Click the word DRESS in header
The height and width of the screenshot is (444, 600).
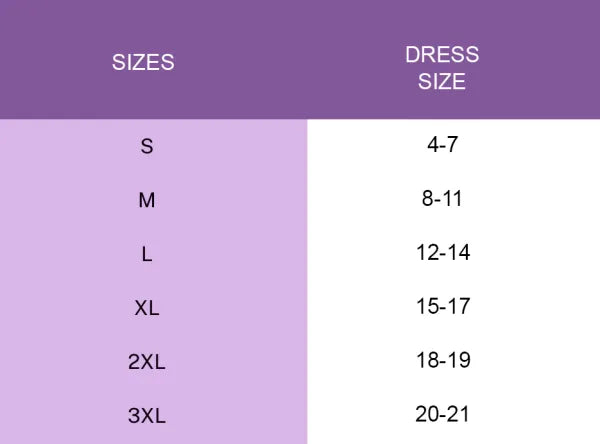pyautogui.click(x=442, y=54)
